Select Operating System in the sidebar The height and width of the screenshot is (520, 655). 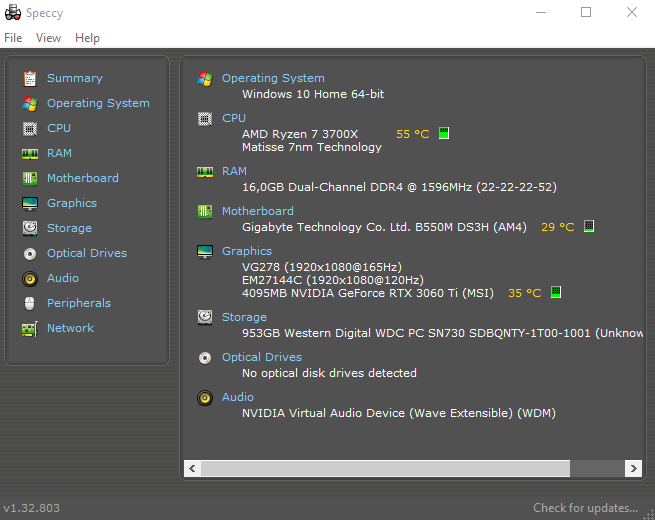tap(98, 103)
